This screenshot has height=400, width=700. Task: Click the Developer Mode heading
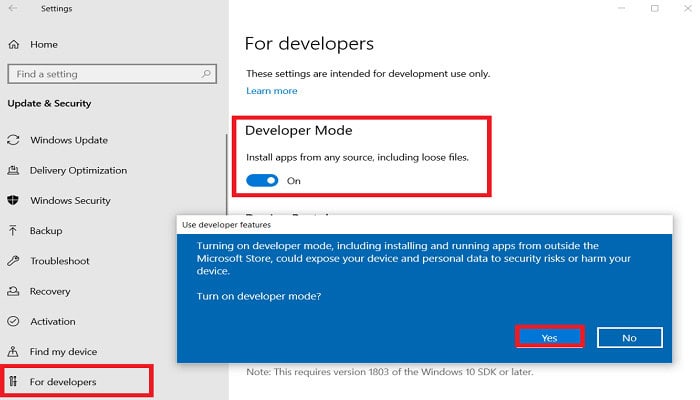click(299, 130)
